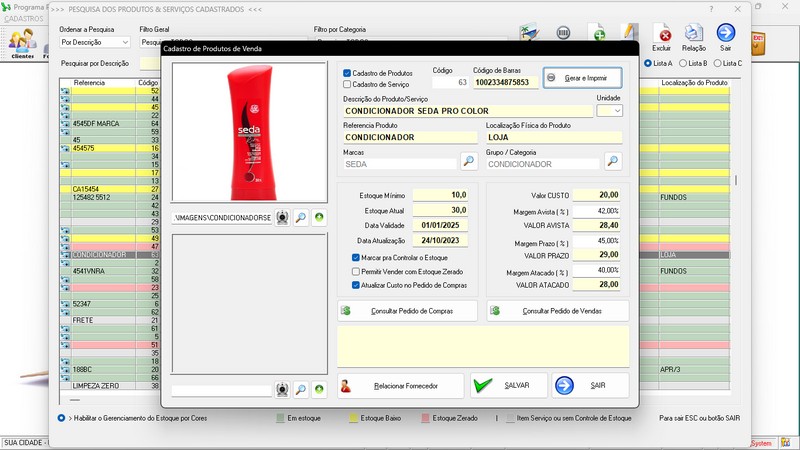This screenshot has width=800, height=450.
Task: Click the green Em estoque legend swatch
Action: 280,418
